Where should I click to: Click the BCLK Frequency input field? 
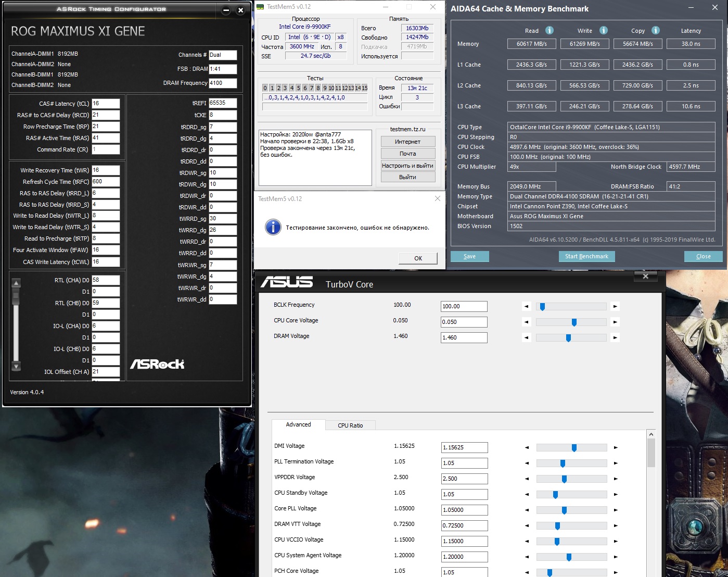(x=464, y=307)
